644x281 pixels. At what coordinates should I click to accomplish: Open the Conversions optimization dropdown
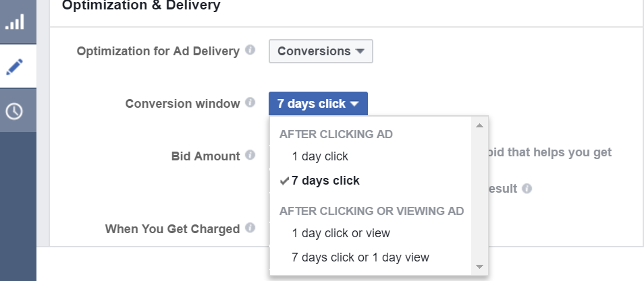point(321,51)
